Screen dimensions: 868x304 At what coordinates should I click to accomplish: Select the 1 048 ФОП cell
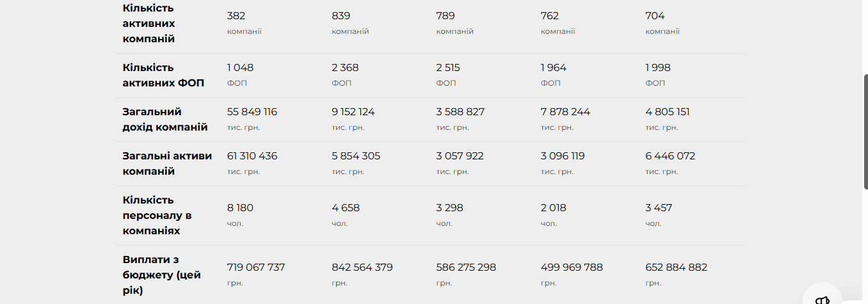240,75
